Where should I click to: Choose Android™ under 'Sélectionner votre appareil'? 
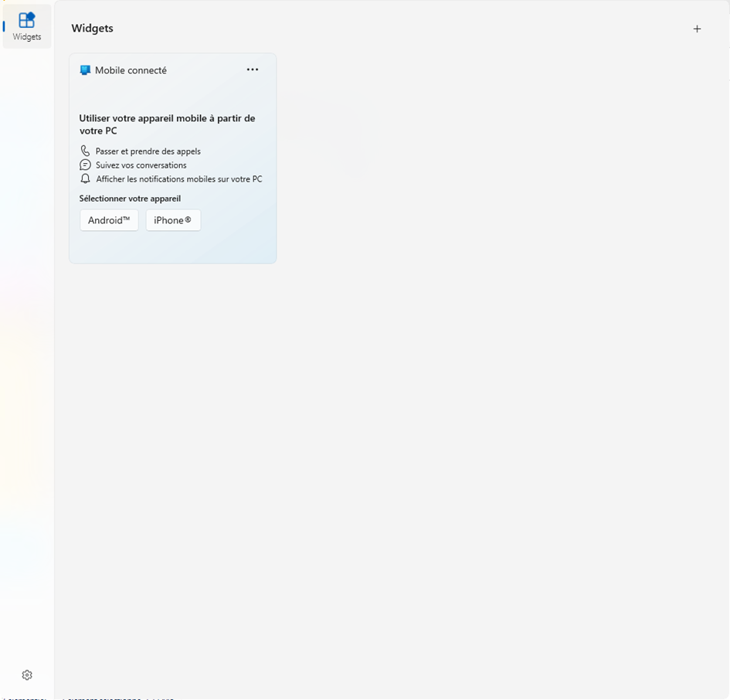109,220
